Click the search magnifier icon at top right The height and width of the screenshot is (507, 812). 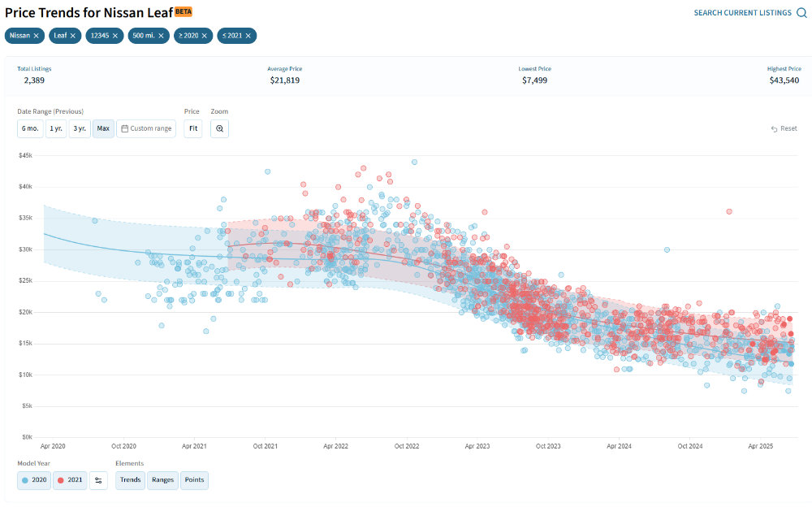pos(801,13)
